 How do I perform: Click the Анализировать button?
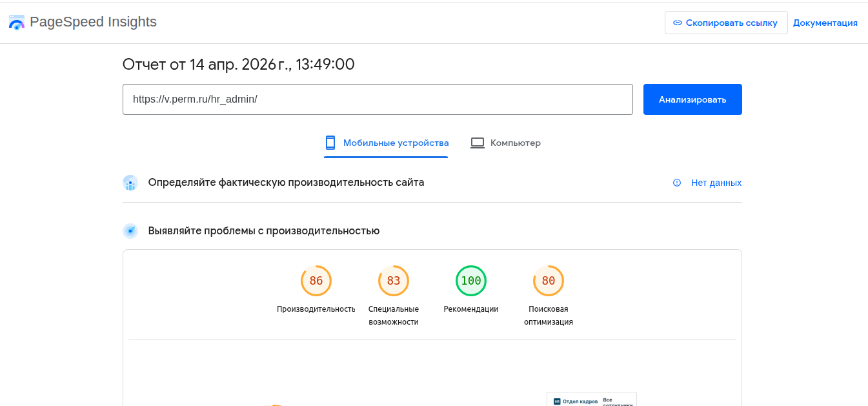click(x=692, y=99)
